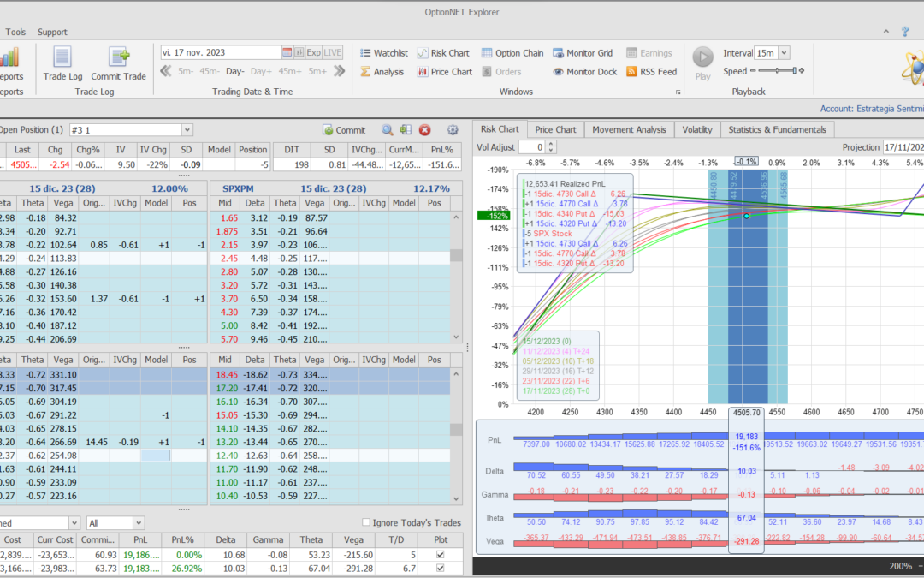Open the Movement Analysis tab
The width and height of the screenshot is (924, 578).
pos(629,129)
